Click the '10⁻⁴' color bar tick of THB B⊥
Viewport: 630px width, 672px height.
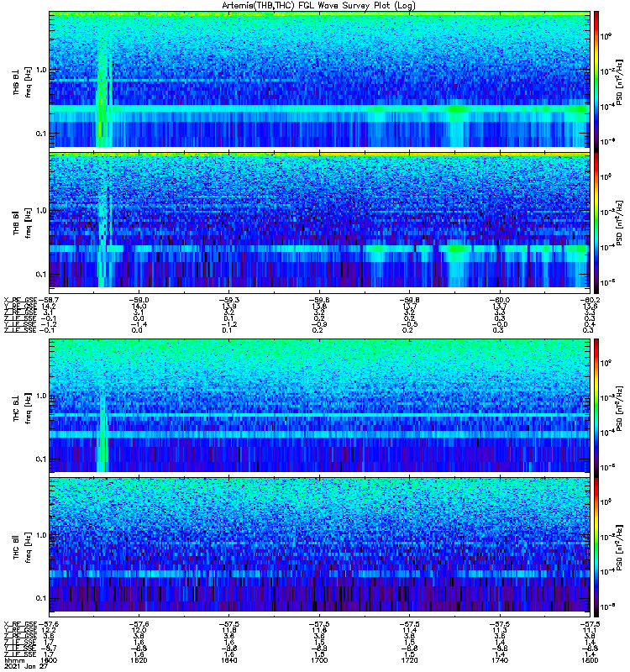pos(606,107)
